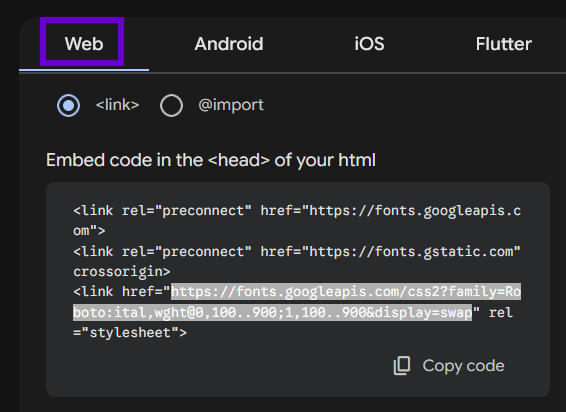Viewport: 566px width, 412px height.
Task: Click the highlighted googleapis css2 URL
Action: [x=297, y=302]
